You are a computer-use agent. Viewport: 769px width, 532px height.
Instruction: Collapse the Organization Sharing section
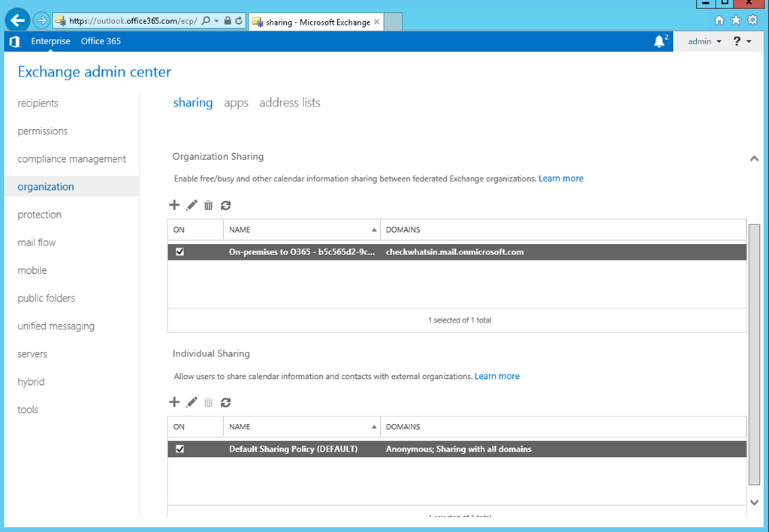click(x=754, y=159)
